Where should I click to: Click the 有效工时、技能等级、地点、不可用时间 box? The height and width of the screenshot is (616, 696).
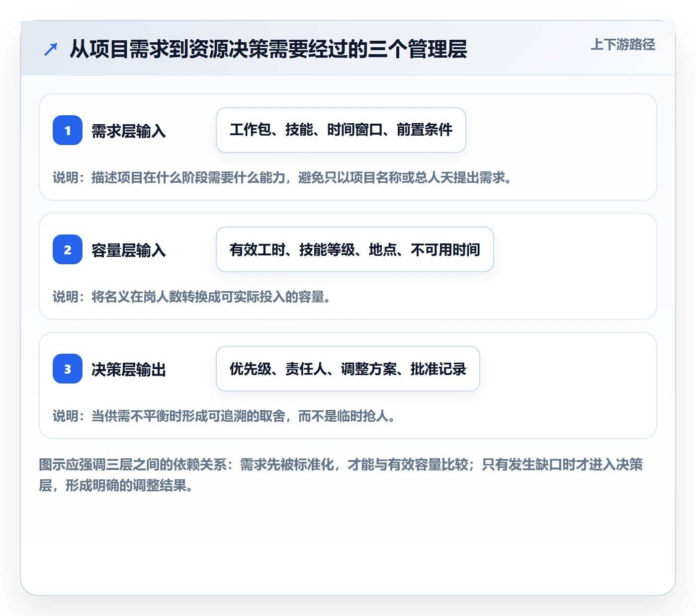click(355, 249)
